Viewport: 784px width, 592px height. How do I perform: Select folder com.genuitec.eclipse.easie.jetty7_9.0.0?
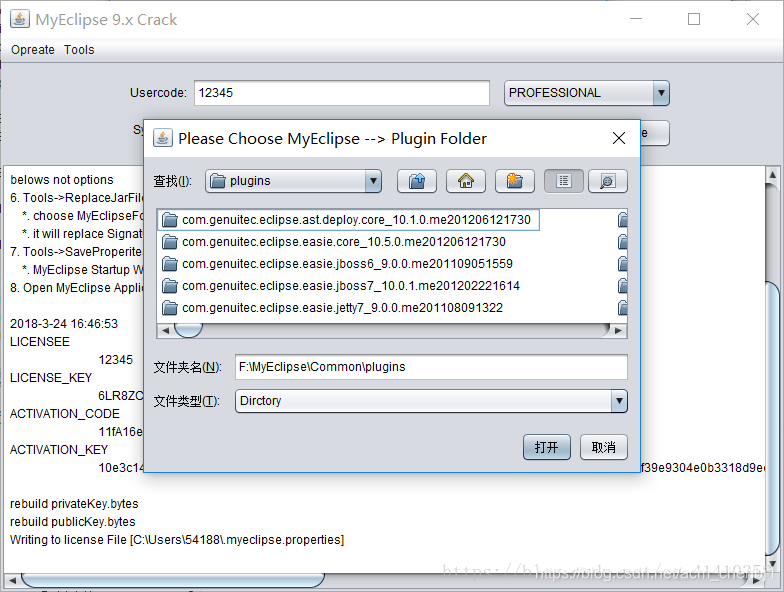[332, 308]
